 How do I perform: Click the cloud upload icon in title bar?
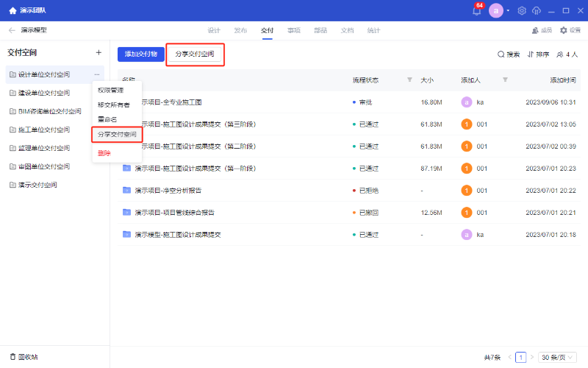click(537, 10)
